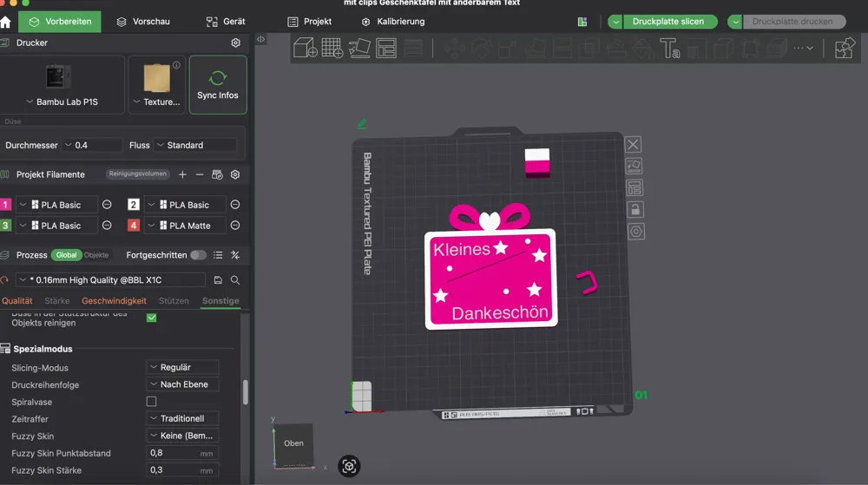Click Arrange all objects icon
The image size is (868, 485).
(386, 48)
